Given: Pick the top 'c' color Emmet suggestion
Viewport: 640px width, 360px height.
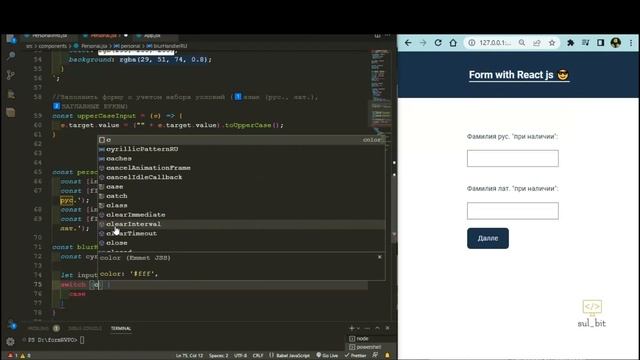Looking at the screenshot, I should coord(241,140).
